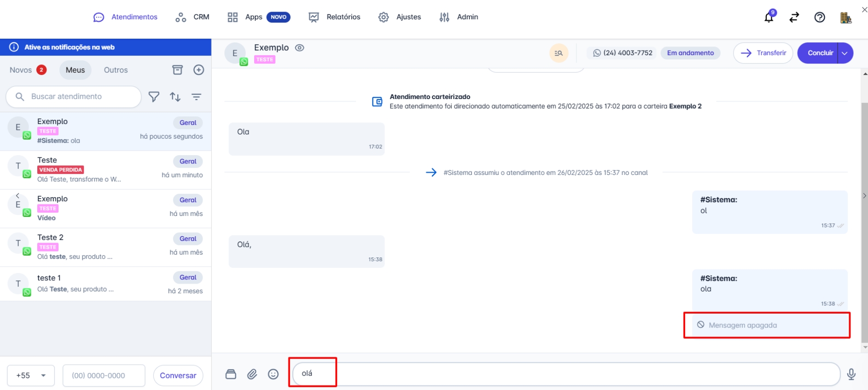Toggle the eye icon next to Exemplo
The width and height of the screenshot is (868, 390).
point(300,48)
